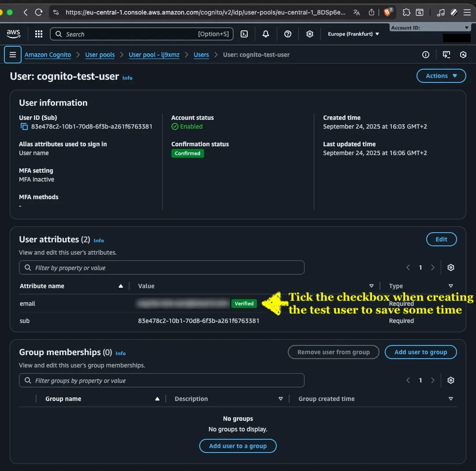Screen dimensions: 476x471
Task: Click Edit for User attributes
Action: (x=441, y=239)
